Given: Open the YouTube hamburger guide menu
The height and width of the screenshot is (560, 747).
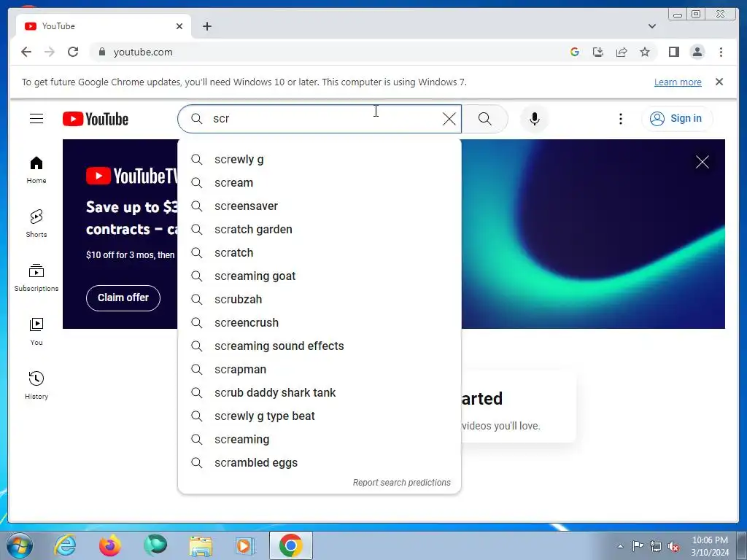Looking at the screenshot, I should click(36, 119).
